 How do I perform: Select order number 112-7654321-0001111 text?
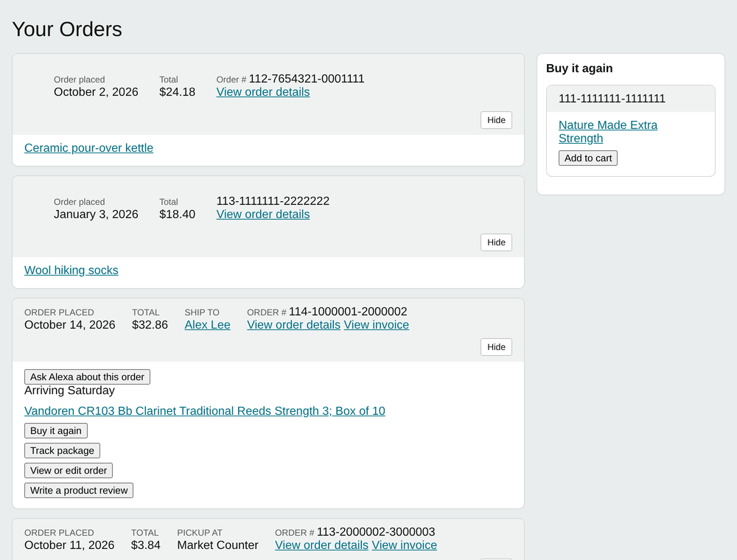pos(307,78)
